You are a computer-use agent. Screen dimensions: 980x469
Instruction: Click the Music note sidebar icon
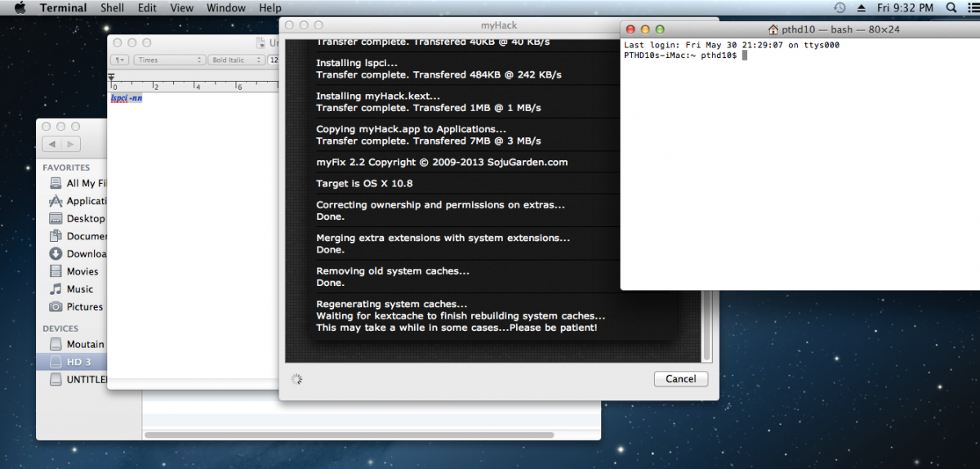(x=56, y=289)
